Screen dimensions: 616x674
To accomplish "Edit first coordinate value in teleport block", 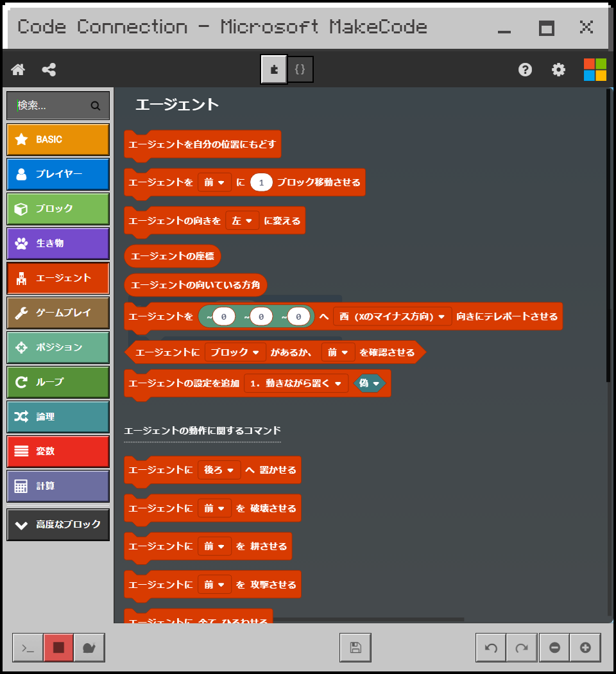I will pos(224,317).
